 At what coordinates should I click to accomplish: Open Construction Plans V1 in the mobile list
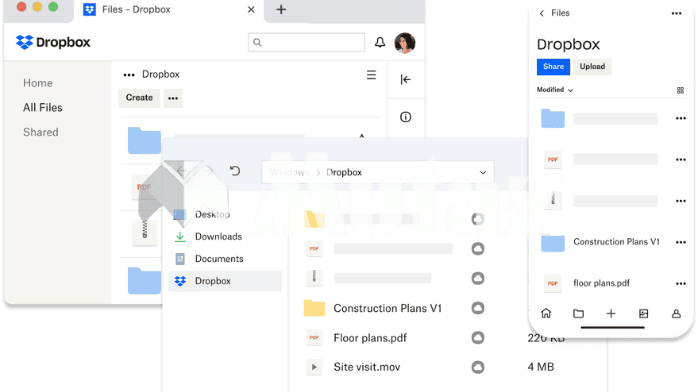coord(616,242)
